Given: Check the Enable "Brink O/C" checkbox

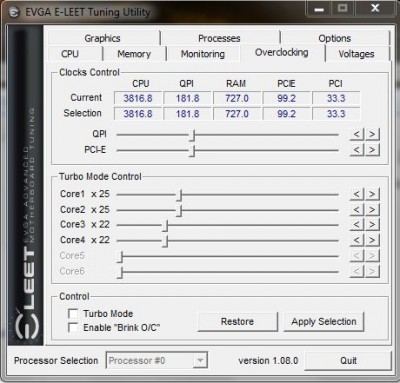Looking at the screenshot, I should (73, 327).
